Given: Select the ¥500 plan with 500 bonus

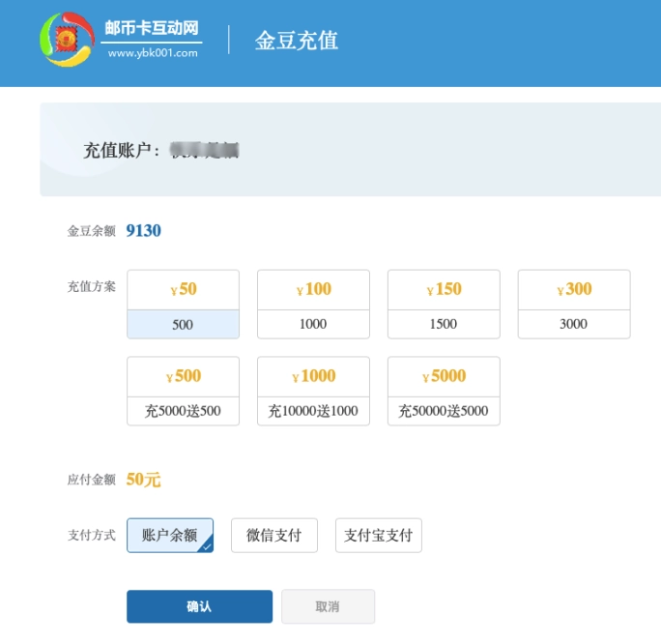Looking at the screenshot, I should (183, 391).
